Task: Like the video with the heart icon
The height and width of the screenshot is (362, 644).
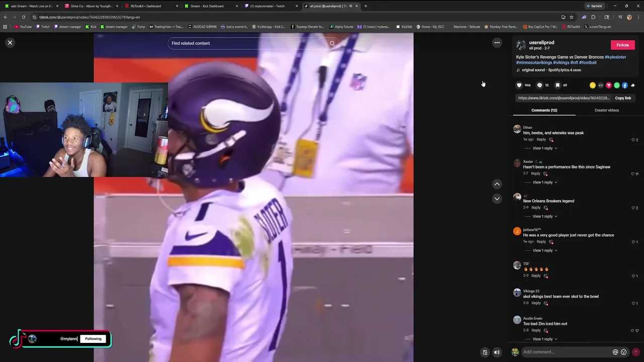Action: pos(520,85)
